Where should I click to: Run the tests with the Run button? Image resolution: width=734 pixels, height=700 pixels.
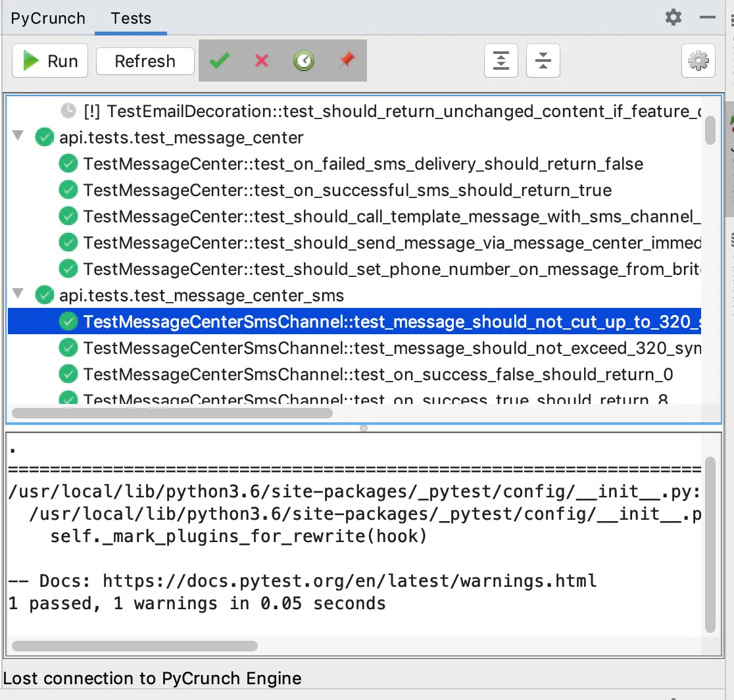click(49, 61)
